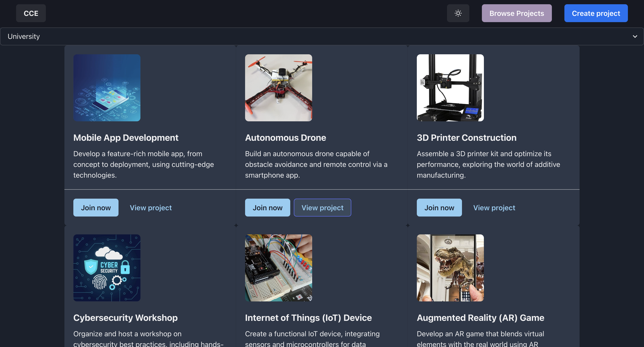Toggle light mode with sun icon
This screenshot has width=644, height=347.
point(458,13)
